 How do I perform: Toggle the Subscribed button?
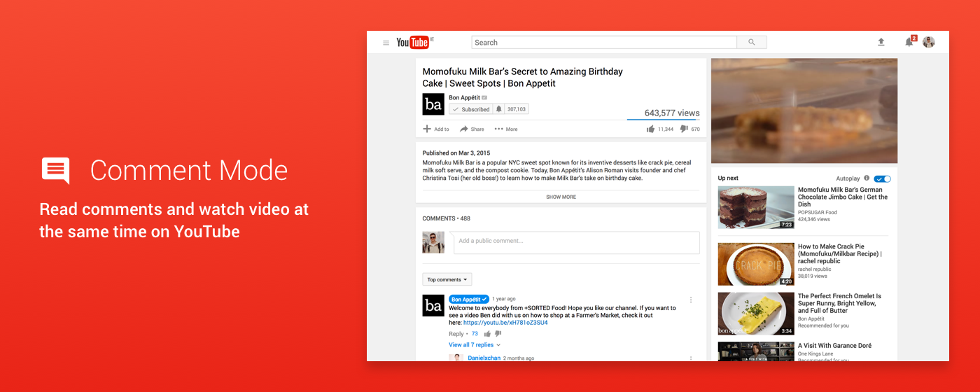[471, 109]
